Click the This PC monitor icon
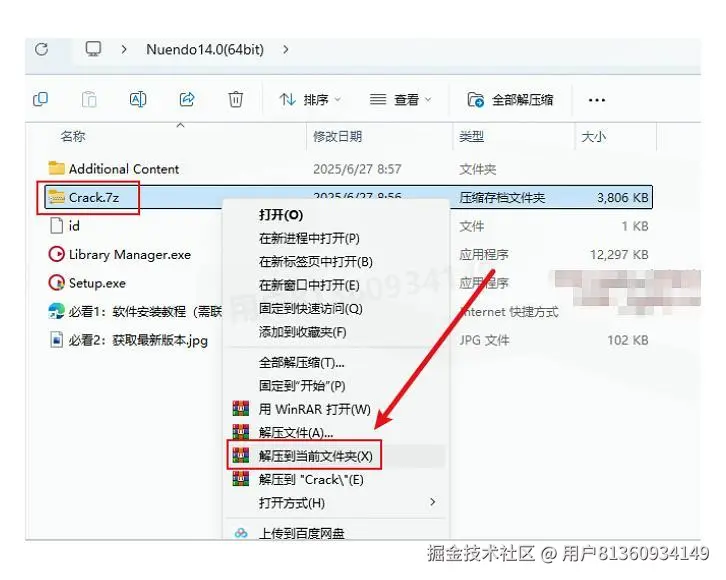The width and height of the screenshot is (726, 580). click(93, 49)
